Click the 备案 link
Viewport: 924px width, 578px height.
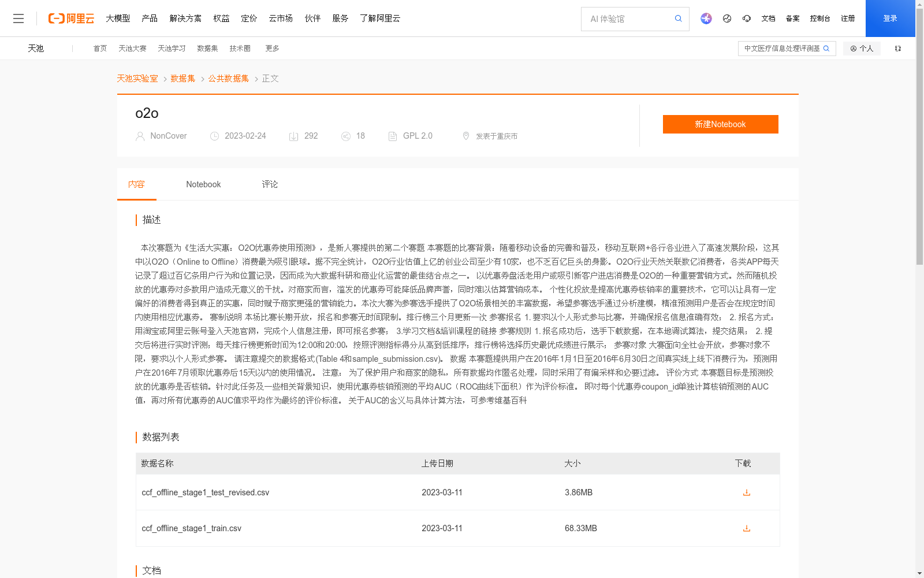coord(792,18)
